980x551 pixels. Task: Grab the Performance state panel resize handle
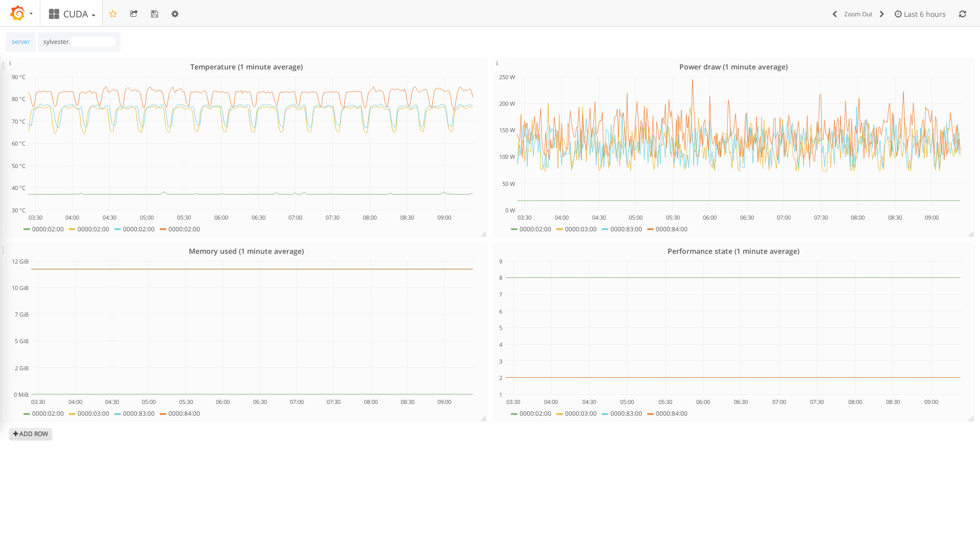pos(971,419)
